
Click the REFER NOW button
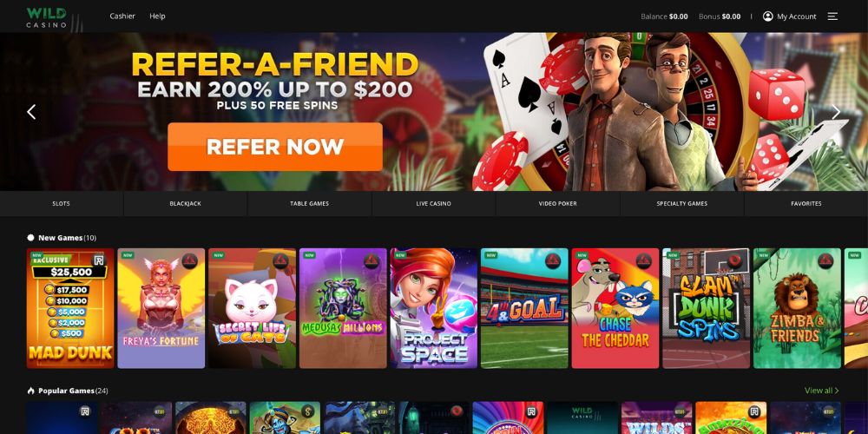coord(275,147)
